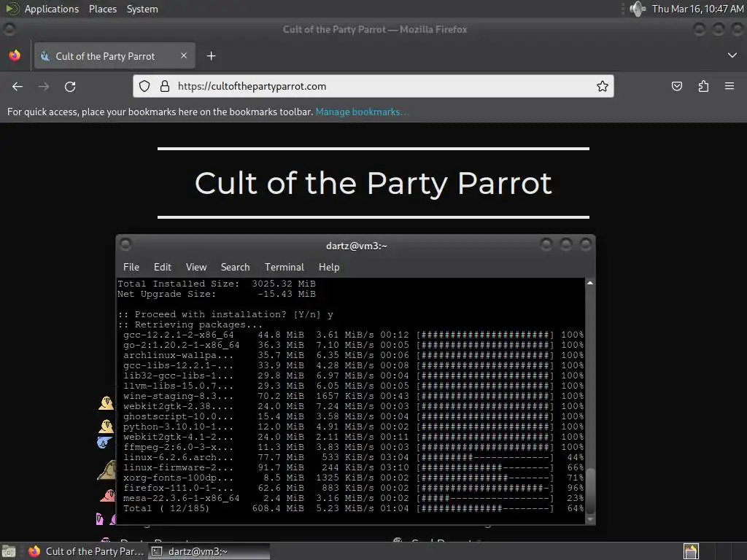The image size is (747, 560).
Task: Open the Save to Pocket icon
Action: [x=676, y=86]
